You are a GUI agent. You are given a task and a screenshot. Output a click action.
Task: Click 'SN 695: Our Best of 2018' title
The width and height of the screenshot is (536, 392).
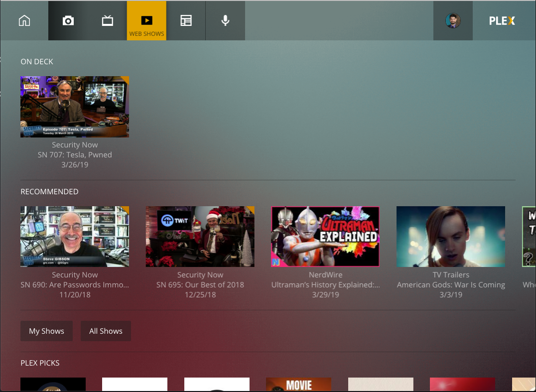click(x=200, y=285)
